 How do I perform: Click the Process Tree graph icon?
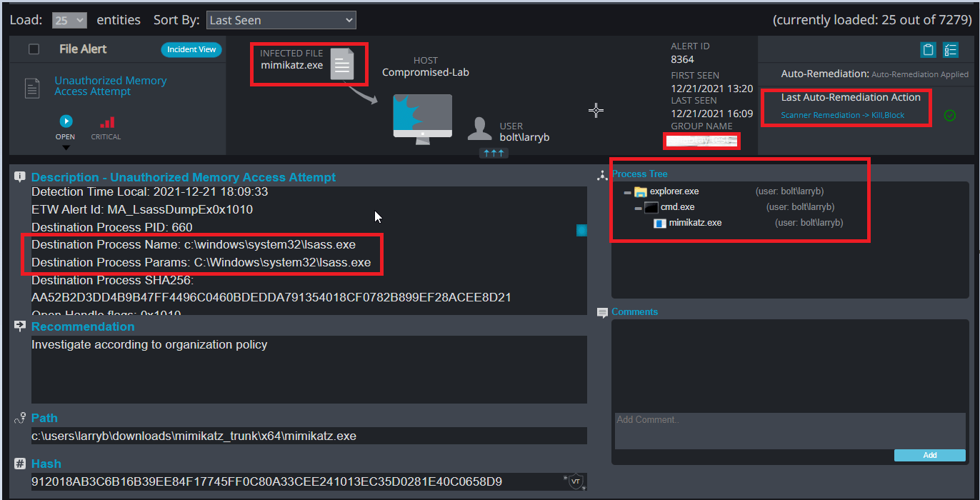click(x=602, y=174)
